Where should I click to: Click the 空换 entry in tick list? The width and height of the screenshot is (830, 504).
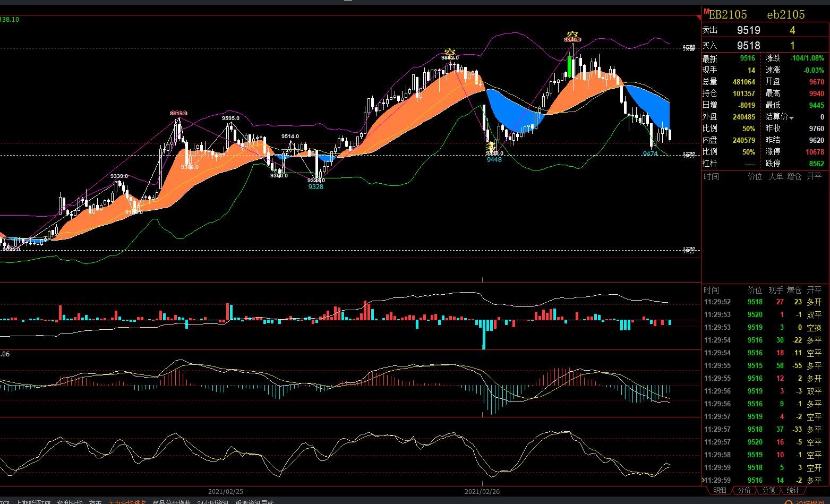(x=814, y=327)
